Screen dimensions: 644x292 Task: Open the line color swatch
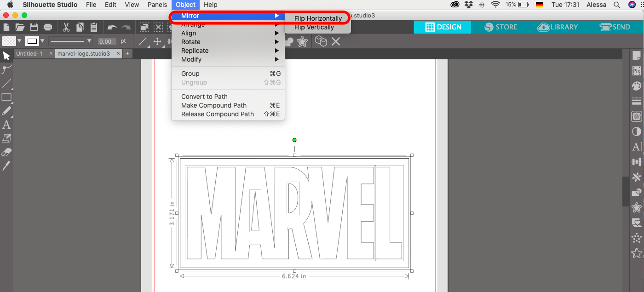point(32,41)
